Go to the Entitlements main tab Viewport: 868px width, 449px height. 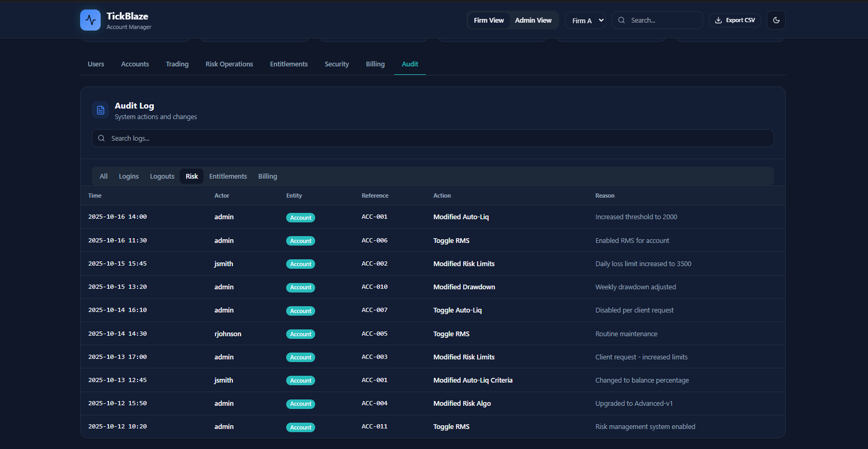[289, 64]
